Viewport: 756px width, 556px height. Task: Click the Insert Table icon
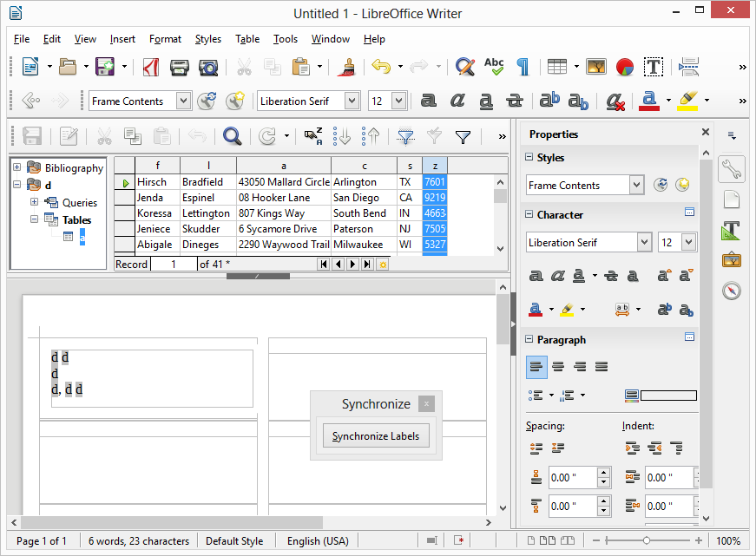(557, 67)
